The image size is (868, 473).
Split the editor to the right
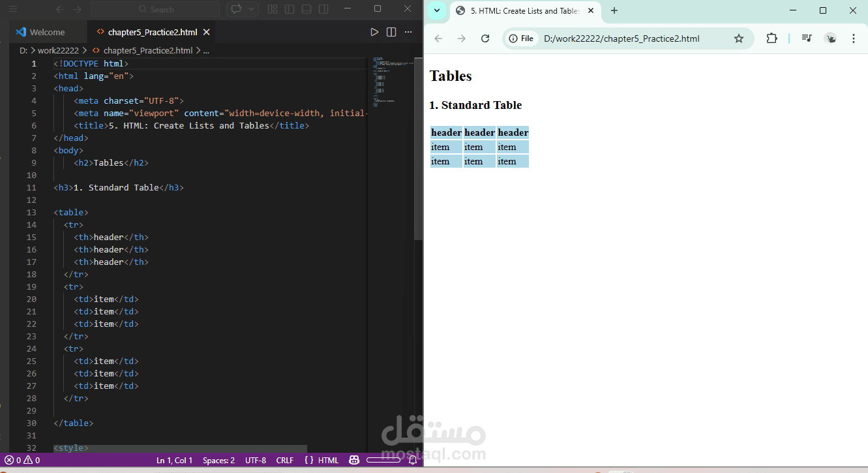coord(391,32)
